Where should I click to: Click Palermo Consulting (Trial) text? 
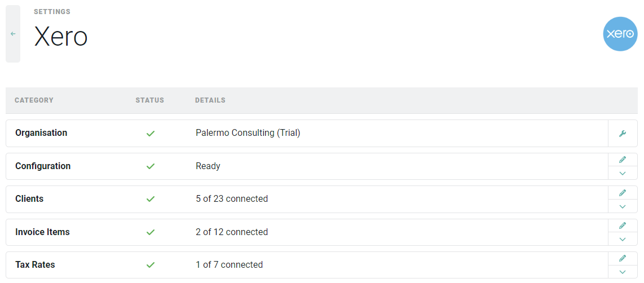pos(248,133)
